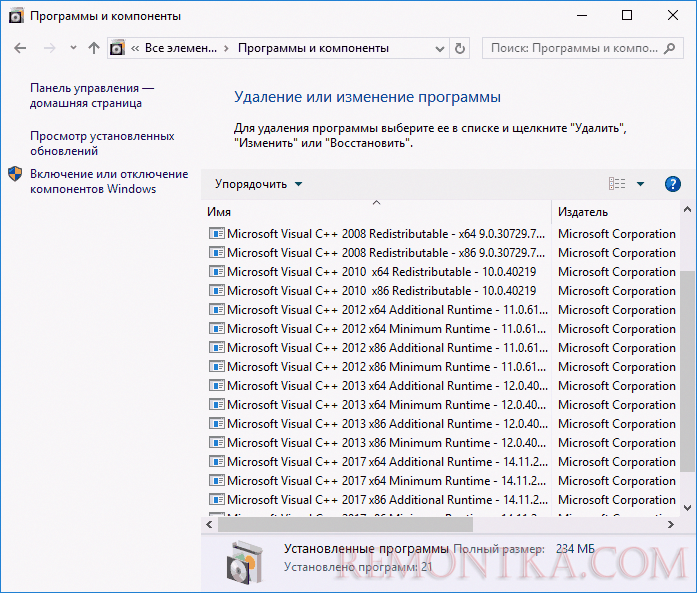This screenshot has width=697, height=593.
Task: Select Visual C++ 2017 x86 Additional Runtime
Action: pyautogui.click(x=442, y=500)
